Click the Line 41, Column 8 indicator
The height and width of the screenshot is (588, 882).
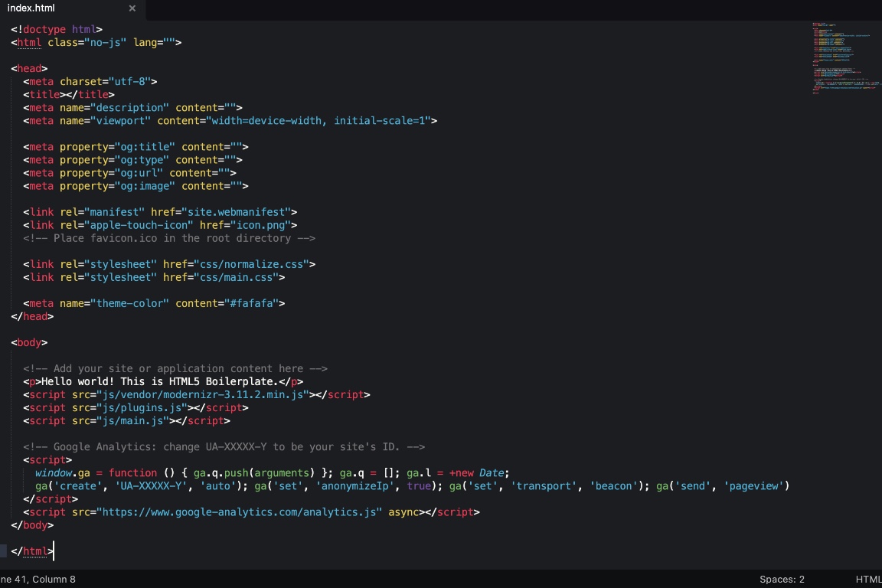click(x=37, y=579)
